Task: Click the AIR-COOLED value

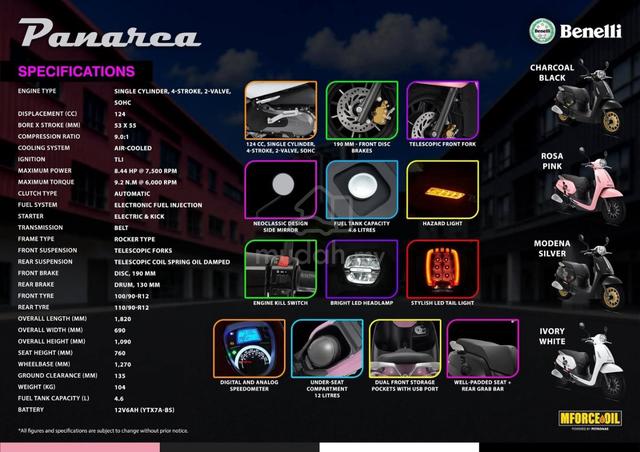Action: [133, 148]
